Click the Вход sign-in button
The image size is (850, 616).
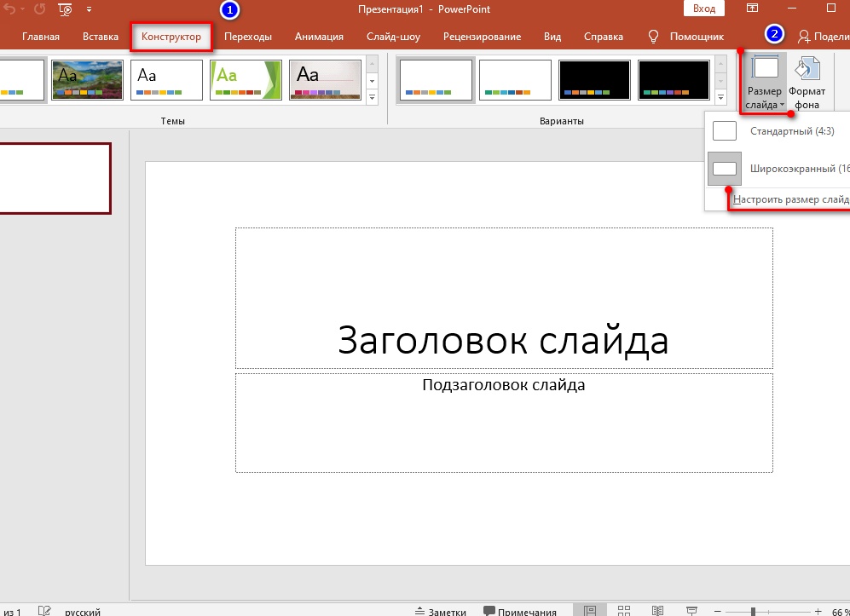pyautogui.click(x=704, y=9)
